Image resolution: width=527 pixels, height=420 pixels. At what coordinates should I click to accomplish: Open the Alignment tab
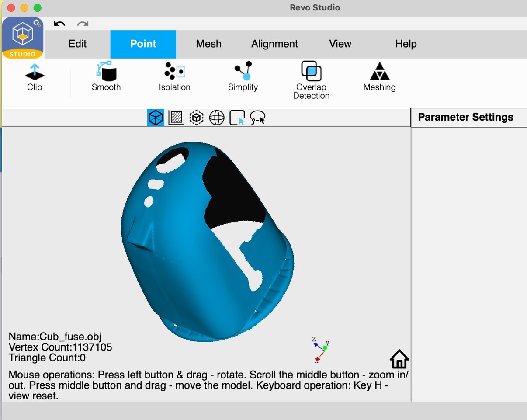pyautogui.click(x=274, y=44)
